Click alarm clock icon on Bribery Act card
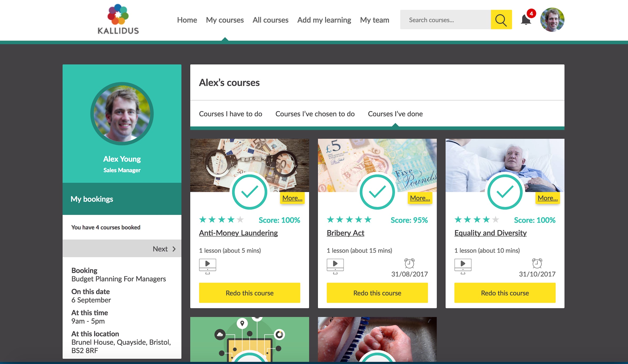The width and height of the screenshot is (628, 364). point(409,263)
